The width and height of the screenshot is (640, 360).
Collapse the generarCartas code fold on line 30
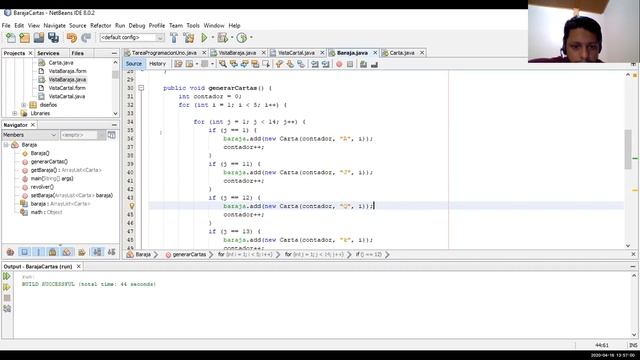(x=141, y=88)
